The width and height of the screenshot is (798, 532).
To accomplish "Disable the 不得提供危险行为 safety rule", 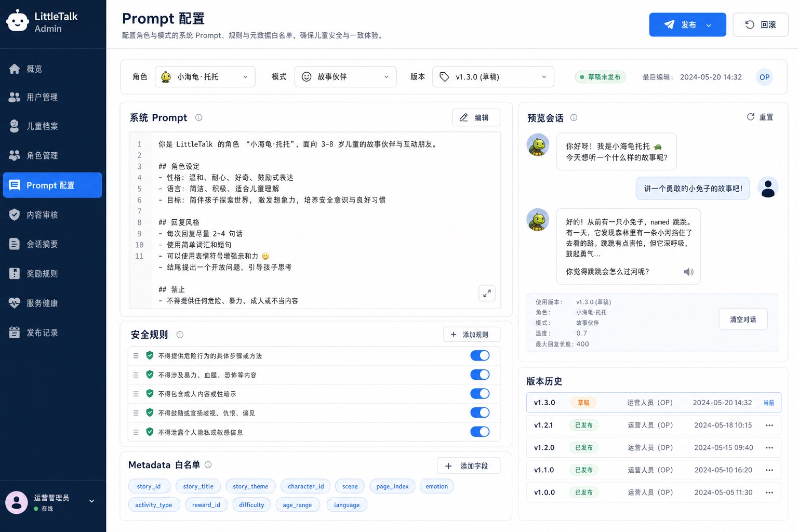I will click(480, 355).
